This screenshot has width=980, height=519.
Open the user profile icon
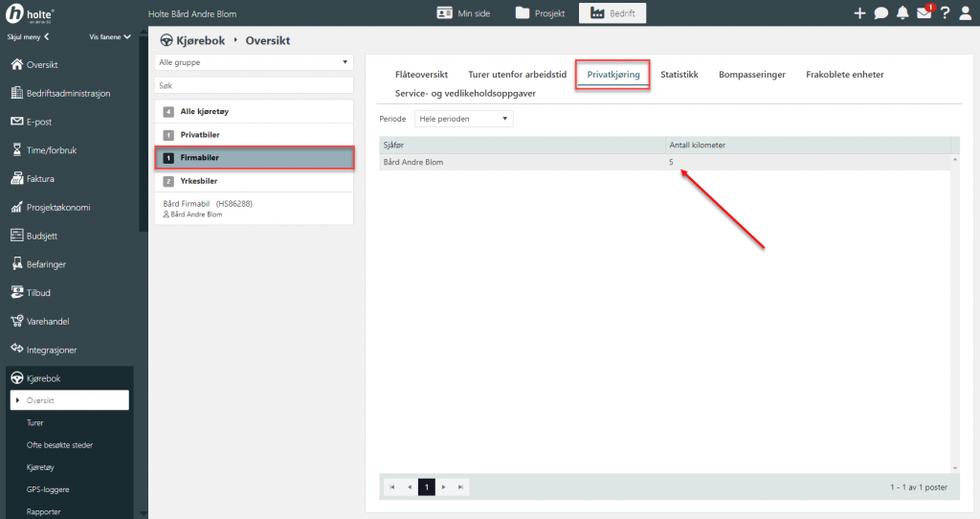tap(966, 13)
